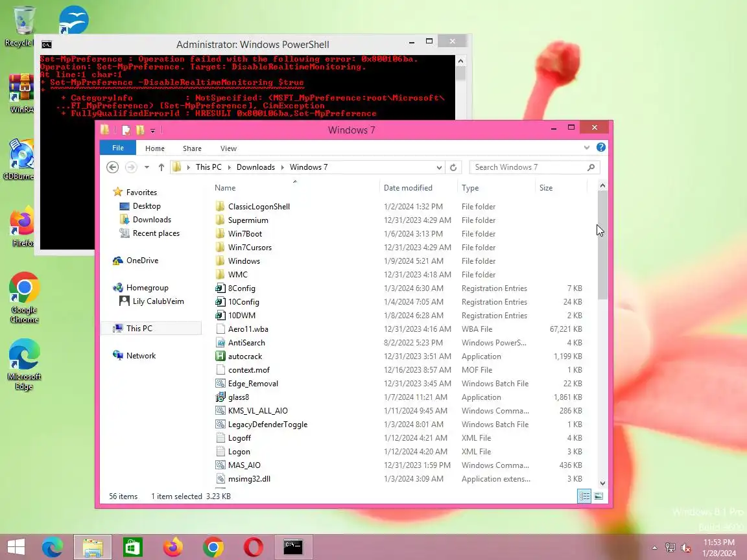Launch Opera from the taskbar
Viewport: 747px width, 560px height.
(x=254, y=547)
